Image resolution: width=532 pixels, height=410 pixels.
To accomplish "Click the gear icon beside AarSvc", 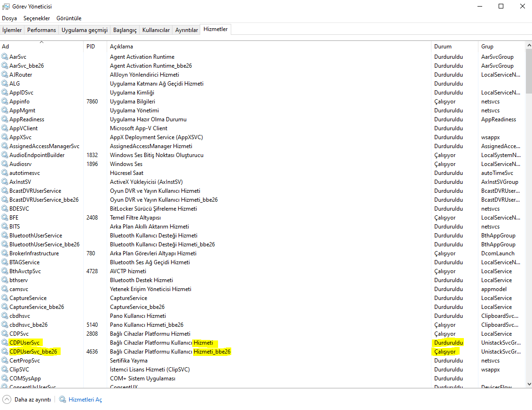I will click(x=5, y=57).
